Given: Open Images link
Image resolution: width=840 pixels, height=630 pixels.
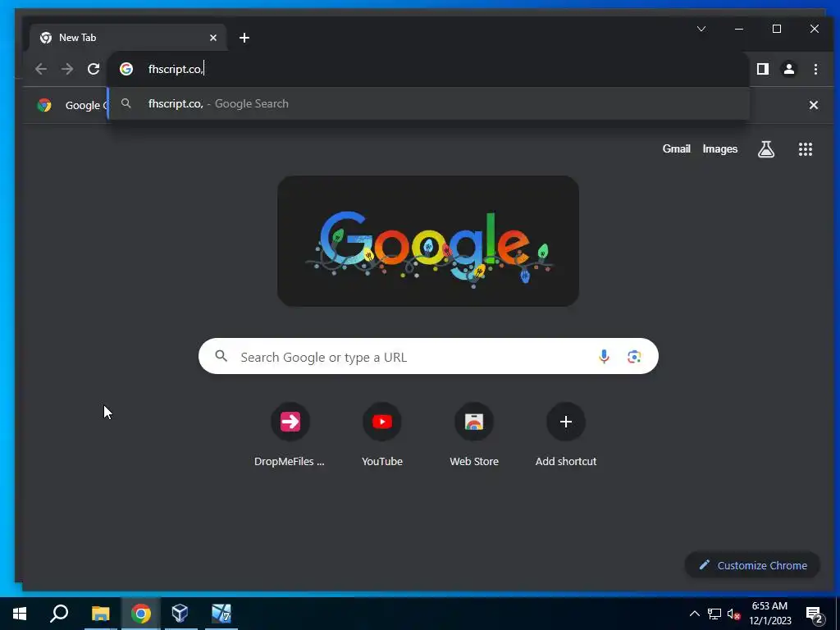Looking at the screenshot, I should point(720,149).
